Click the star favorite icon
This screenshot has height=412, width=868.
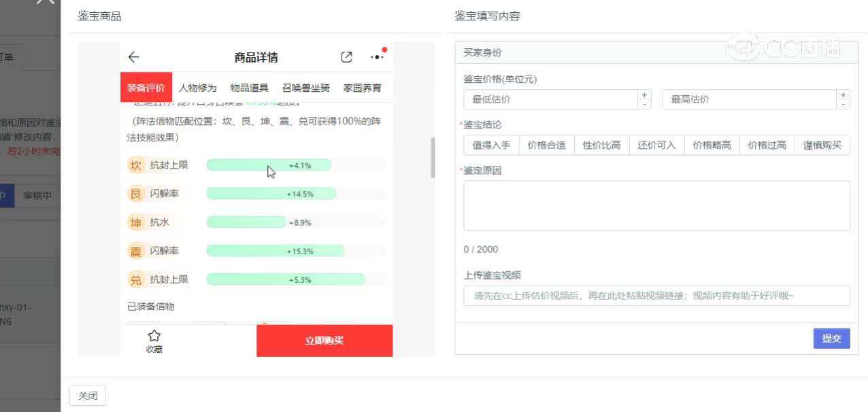154,336
